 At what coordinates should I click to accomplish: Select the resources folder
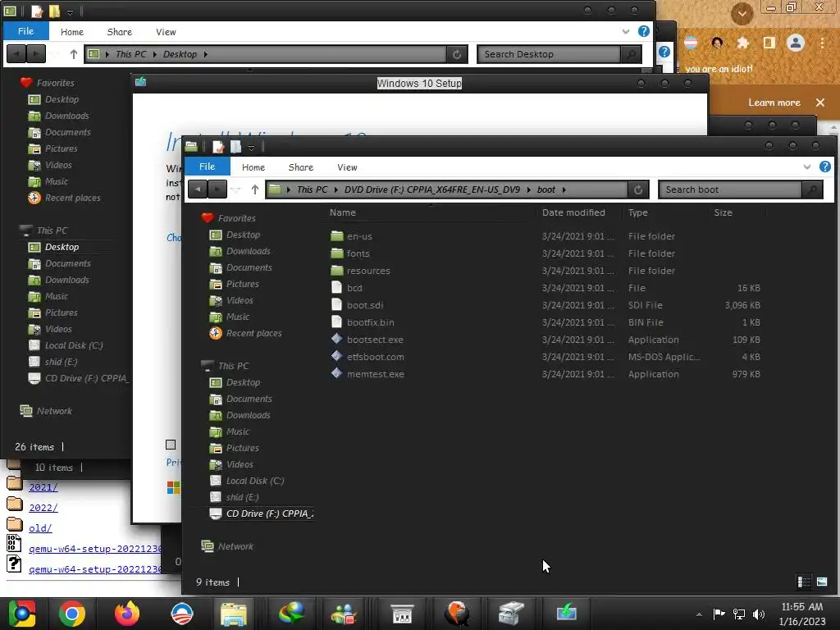pos(368,271)
